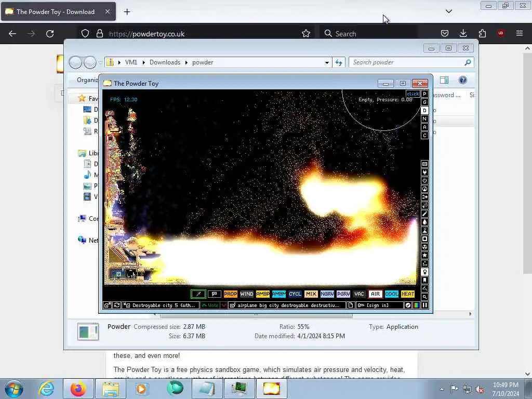
Task: Expand the arrow after VM1 breadcrumb
Action: (x=144, y=62)
